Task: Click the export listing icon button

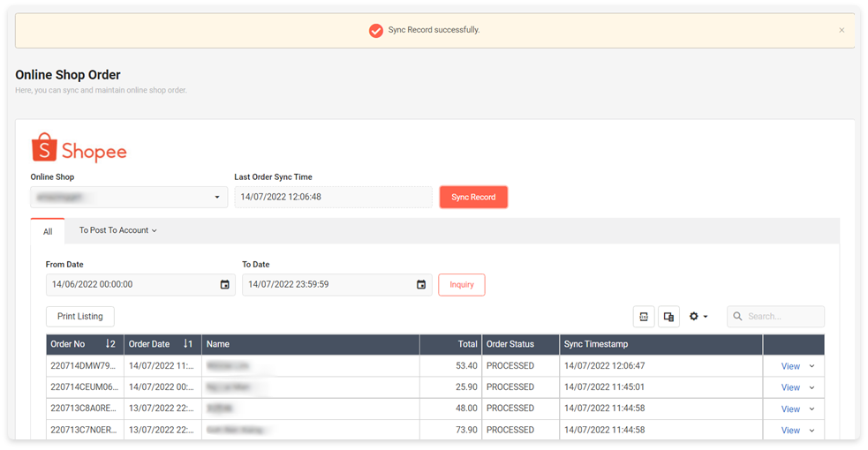Action: 644,317
